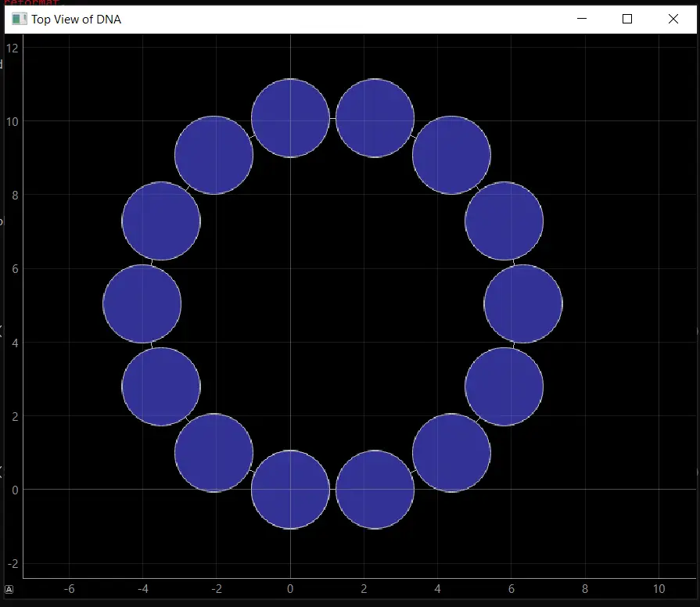Click the blue circle centered on the origin

click(290, 490)
